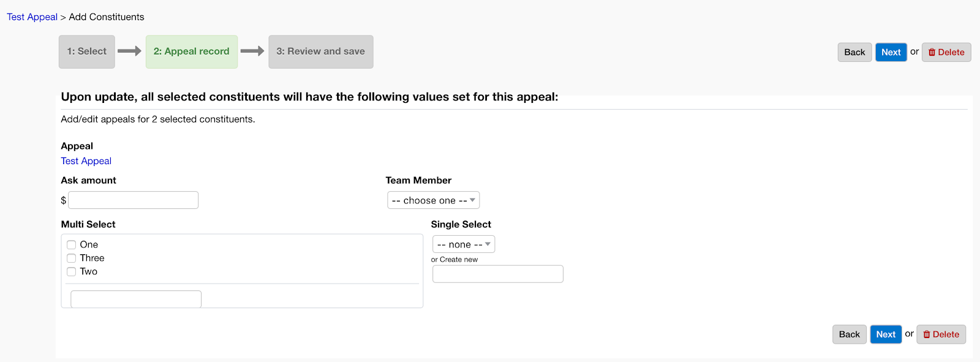Check the Three checkbox
980x362 pixels.
pyautogui.click(x=72, y=258)
